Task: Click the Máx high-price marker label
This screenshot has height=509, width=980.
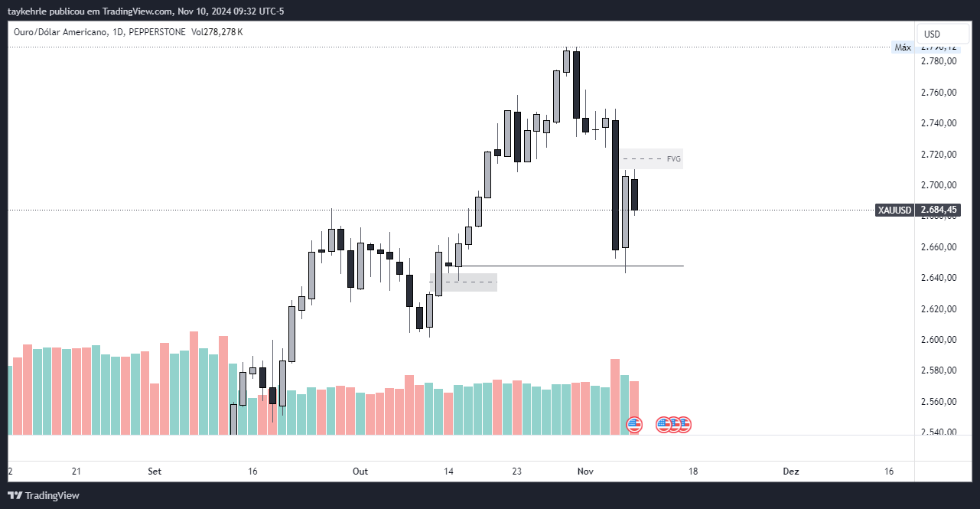Action: (903, 47)
